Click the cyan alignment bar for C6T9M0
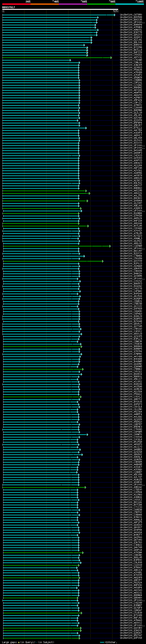The width and height of the screenshot is (146, 644). 59,15
